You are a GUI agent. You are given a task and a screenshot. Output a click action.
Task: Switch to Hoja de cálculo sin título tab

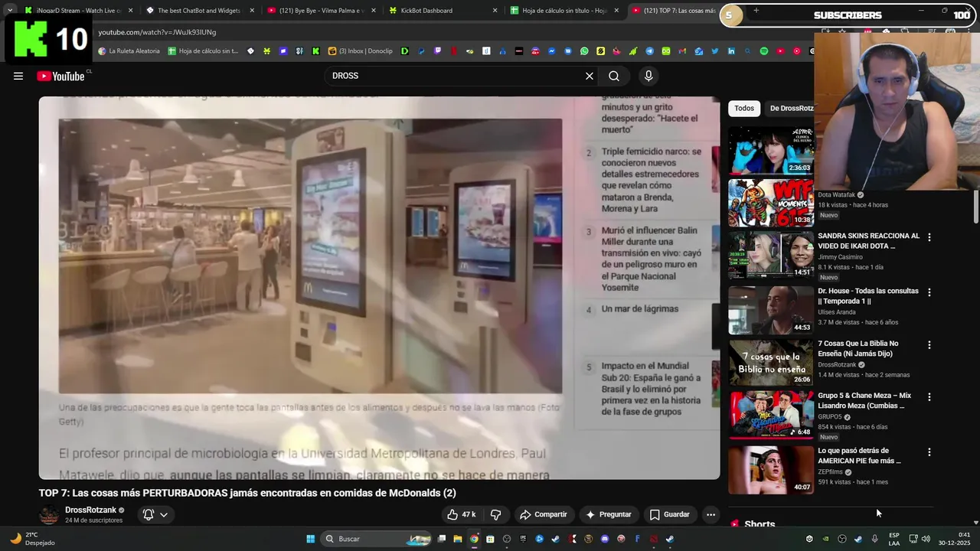(564, 11)
